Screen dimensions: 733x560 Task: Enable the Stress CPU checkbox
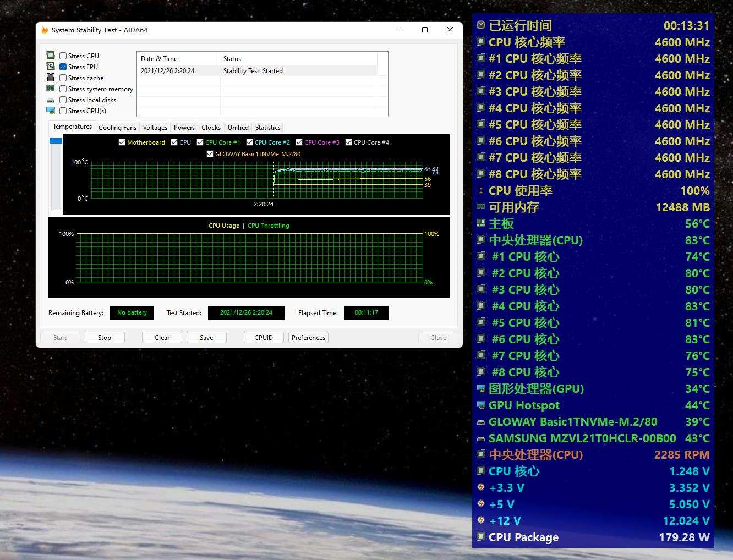(x=63, y=56)
